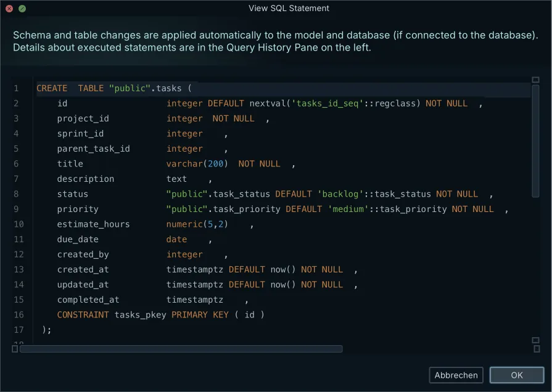Click line number 17 in the gutter
Screen dimensions: 552x392
[19, 330]
